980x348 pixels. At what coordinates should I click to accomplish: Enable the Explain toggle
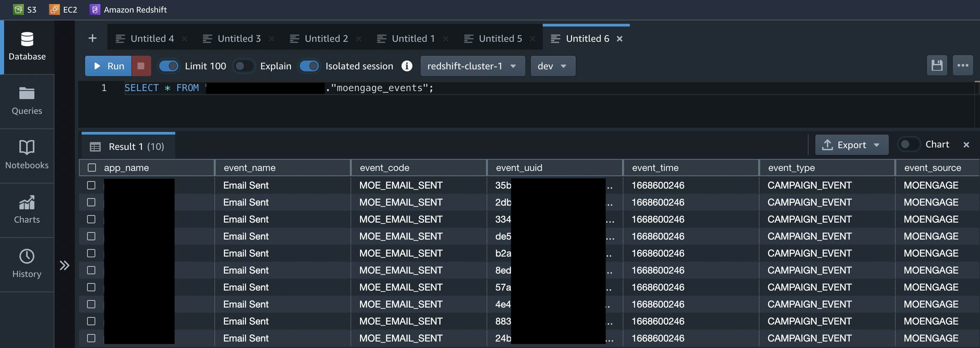tap(244, 66)
